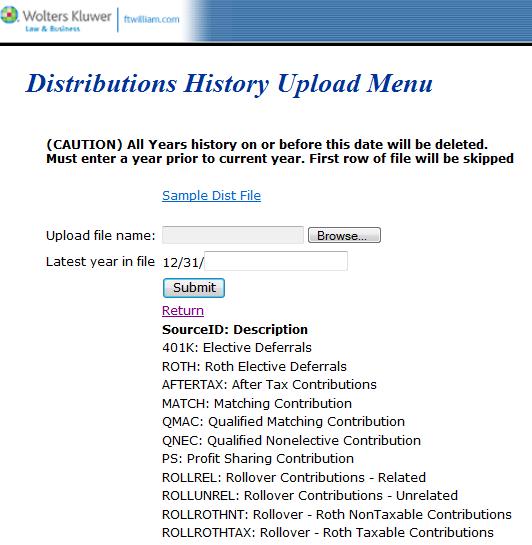The width and height of the screenshot is (532, 545).
Task: Click the SourceID: Description header text
Action: tap(235, 330)
